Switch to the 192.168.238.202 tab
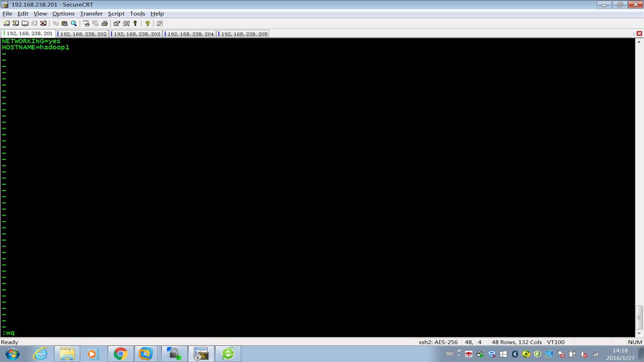 click(83, 34)
